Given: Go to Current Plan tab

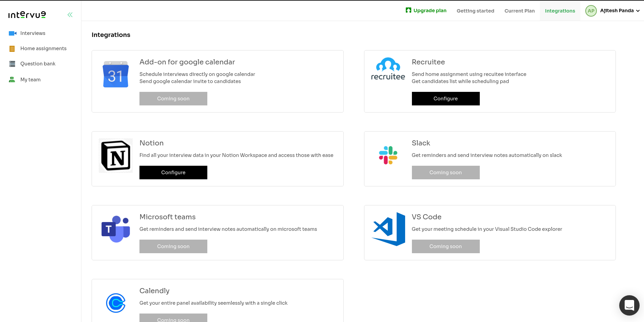Looking at the screenshot, I should [x=519, y=11].
